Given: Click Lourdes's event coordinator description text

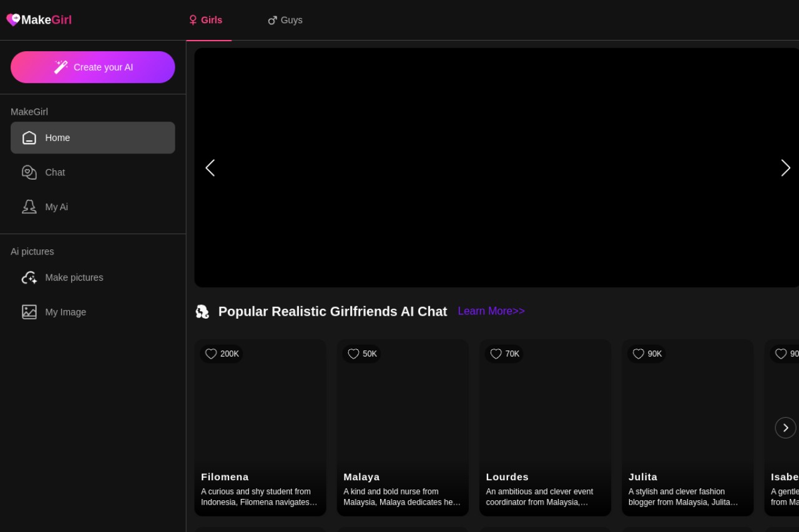Looking at the screenshot, I should click(540, 497).
